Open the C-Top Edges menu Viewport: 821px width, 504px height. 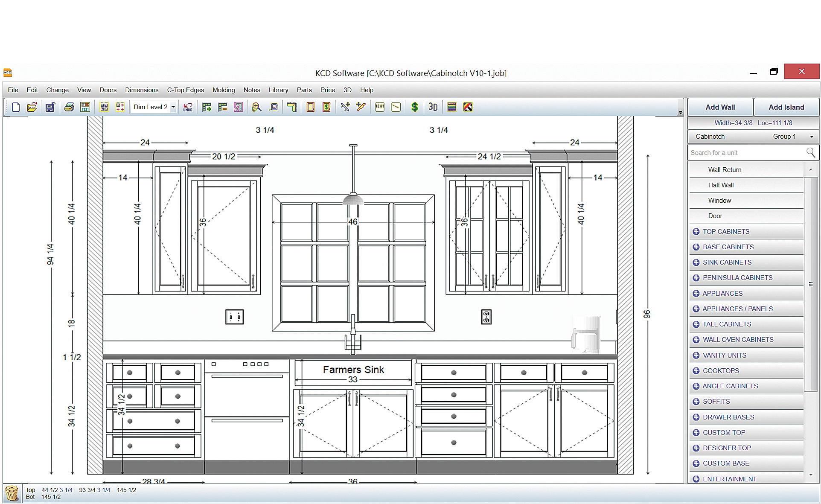click(x=185, y=90)
